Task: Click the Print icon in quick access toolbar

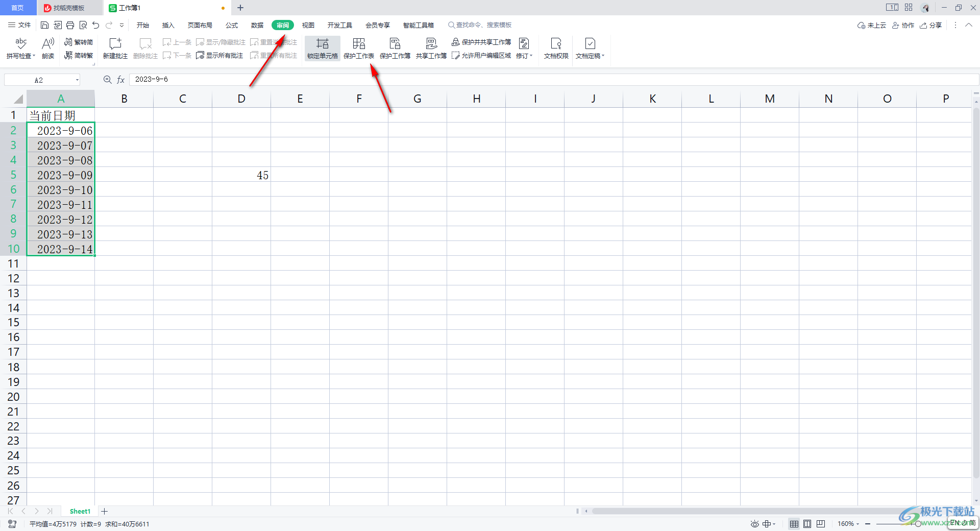Action: [x=70, y=25]
